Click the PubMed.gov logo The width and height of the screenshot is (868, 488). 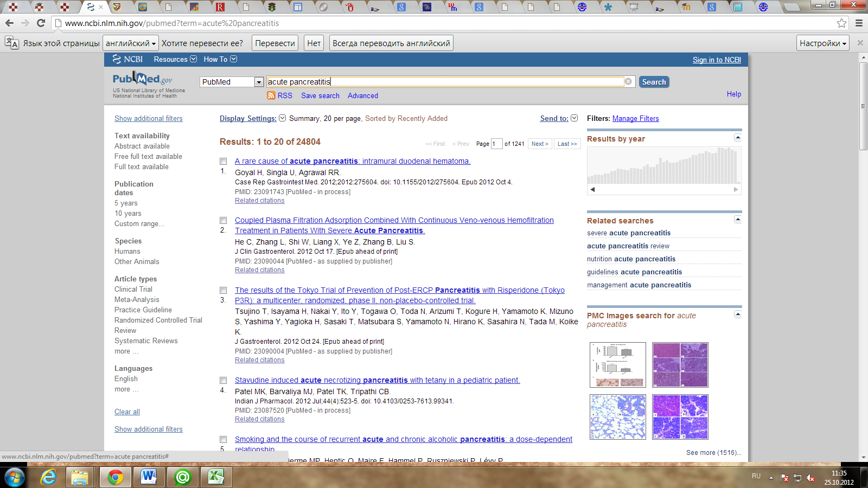(x=142, y=79)
